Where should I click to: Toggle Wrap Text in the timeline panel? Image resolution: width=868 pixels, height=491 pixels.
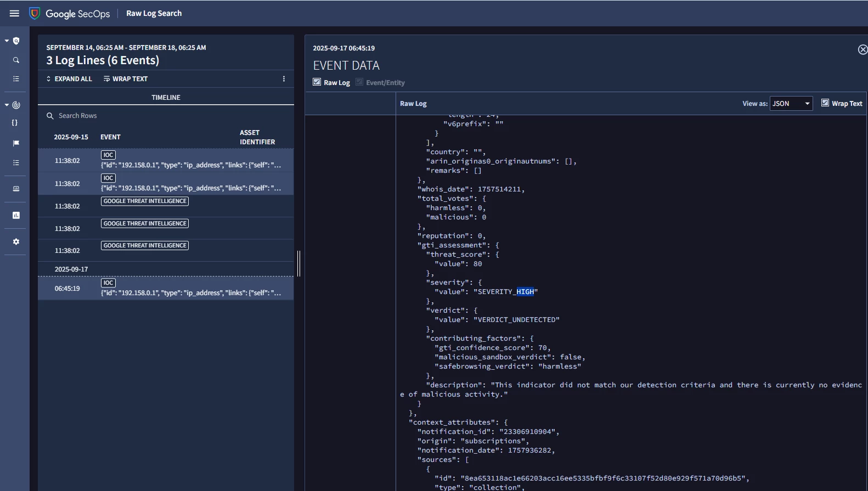[126, 79]
